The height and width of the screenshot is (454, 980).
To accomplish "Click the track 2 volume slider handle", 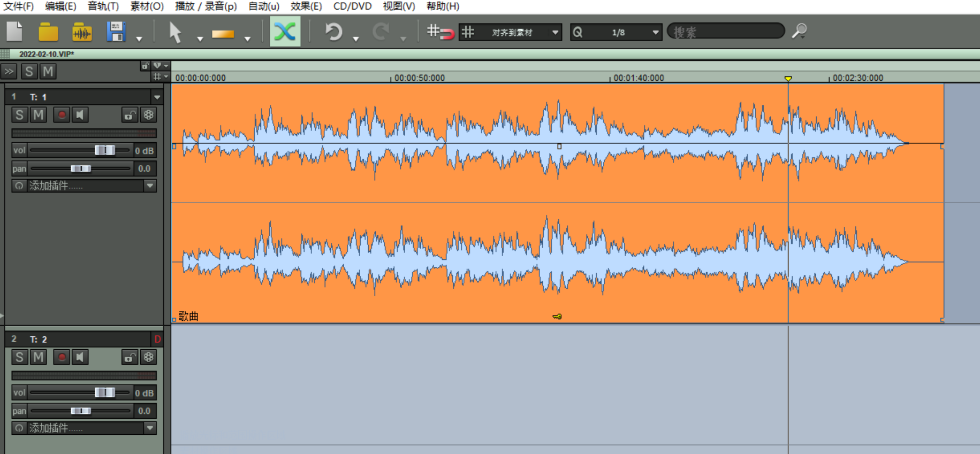I will 104,393.
